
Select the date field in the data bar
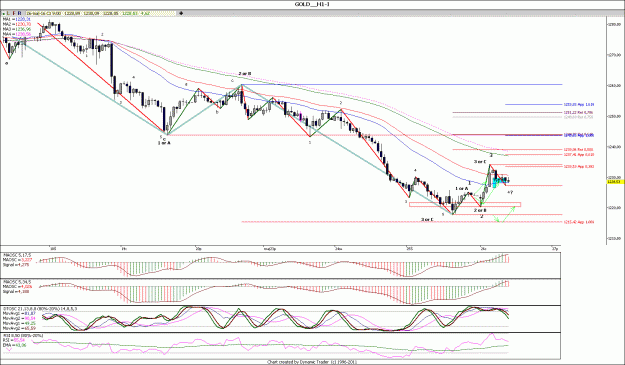(x=44, y=13)
